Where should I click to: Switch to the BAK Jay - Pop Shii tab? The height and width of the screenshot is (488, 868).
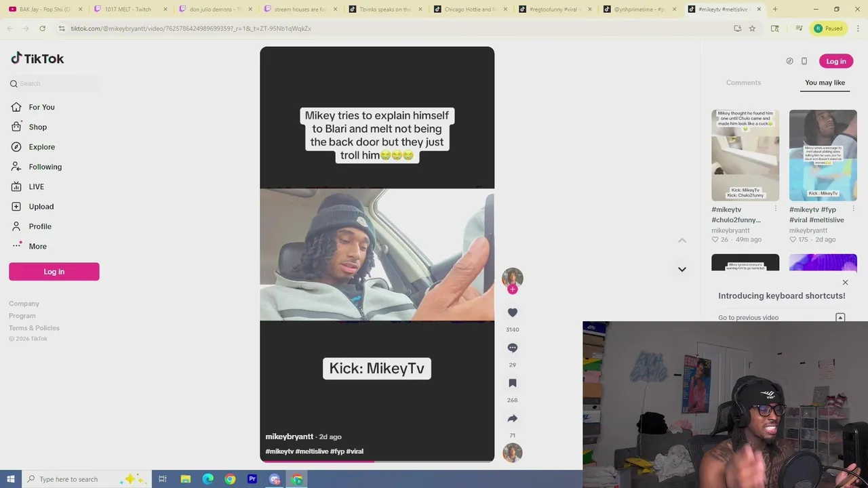click(x=44, y=9)
